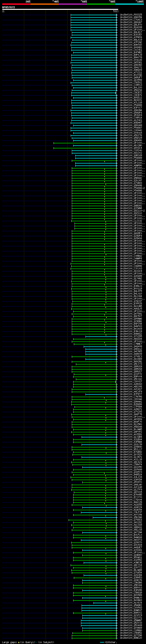Image resolution: width=146 pixels, height=644 pixels.
Task: Select hit label UniRef100_Q9AYM4
Action: pyautogui.click(x=131, y=17)
